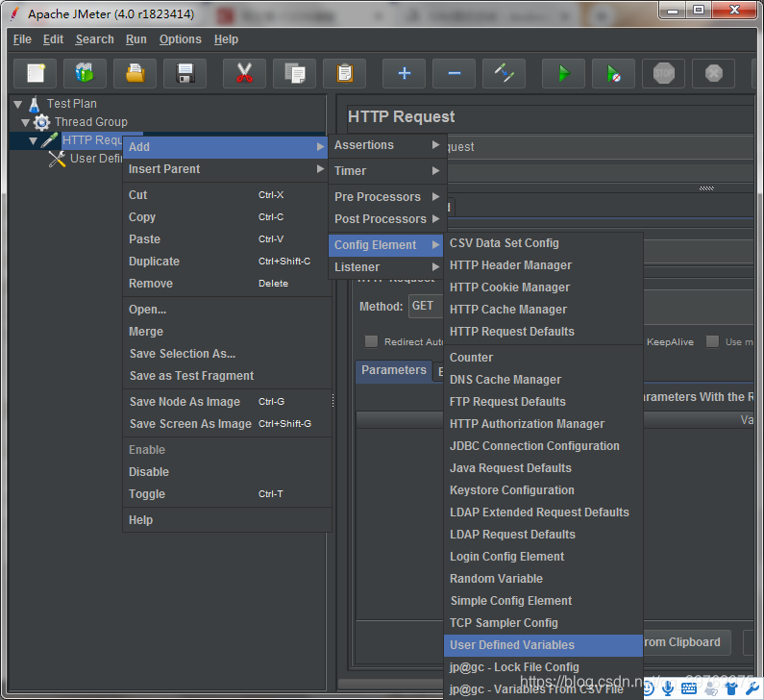Toggle the Redirect Automatically checkbox
764x700 pixels.
pyautogui.click(x=371, y=341)
